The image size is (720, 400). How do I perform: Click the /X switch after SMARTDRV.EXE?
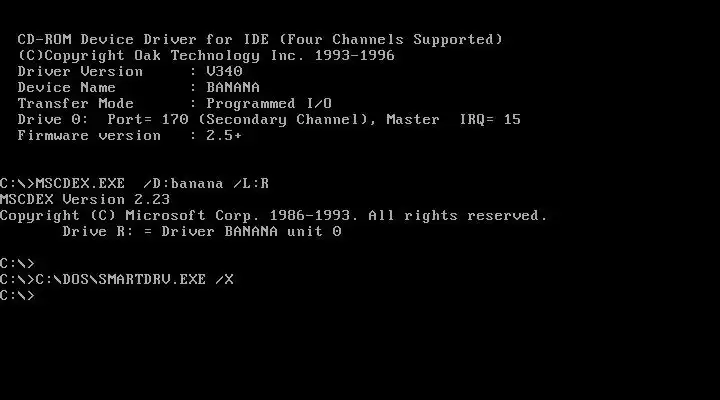point(224,279)
